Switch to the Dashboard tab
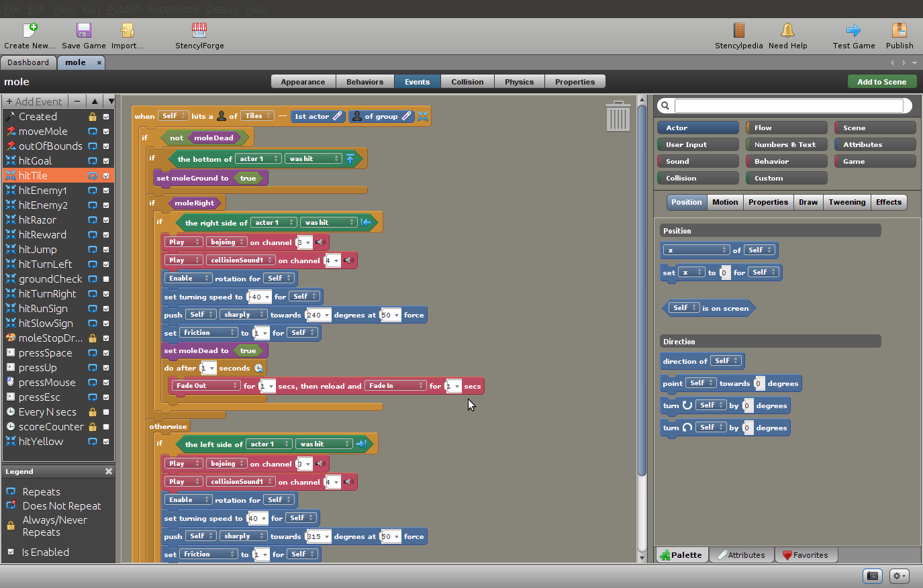 28,62
